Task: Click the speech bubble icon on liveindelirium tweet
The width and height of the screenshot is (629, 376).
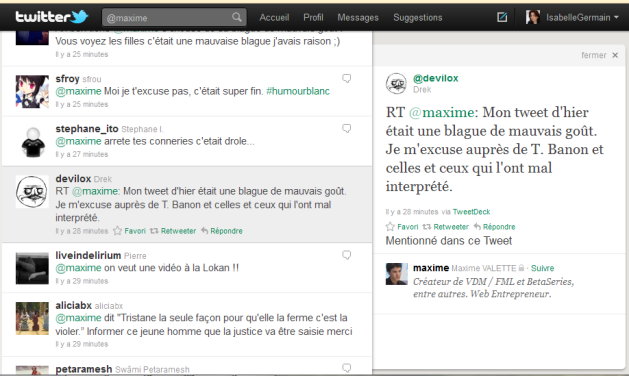Action: pyautogui.click(x=347, y=255)
